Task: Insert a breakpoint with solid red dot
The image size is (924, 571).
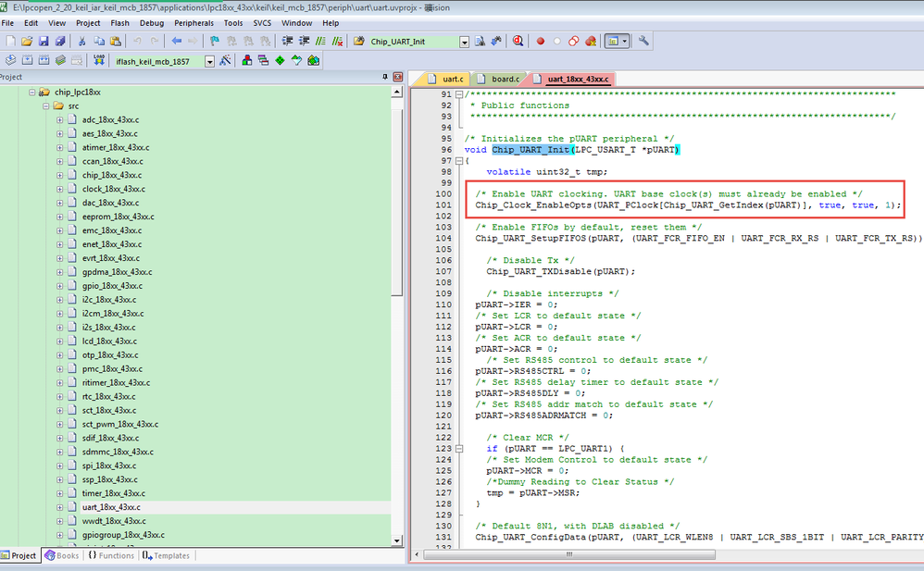Action: point(541,42)
